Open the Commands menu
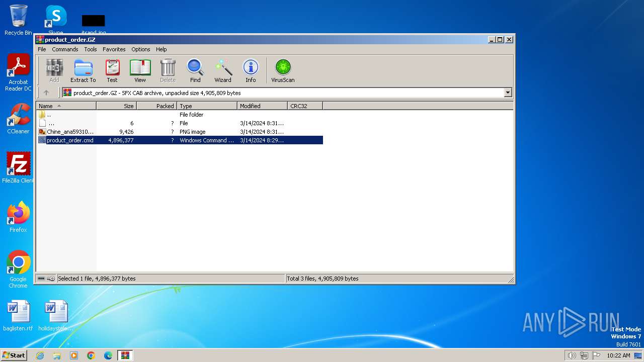 point(65,49)
